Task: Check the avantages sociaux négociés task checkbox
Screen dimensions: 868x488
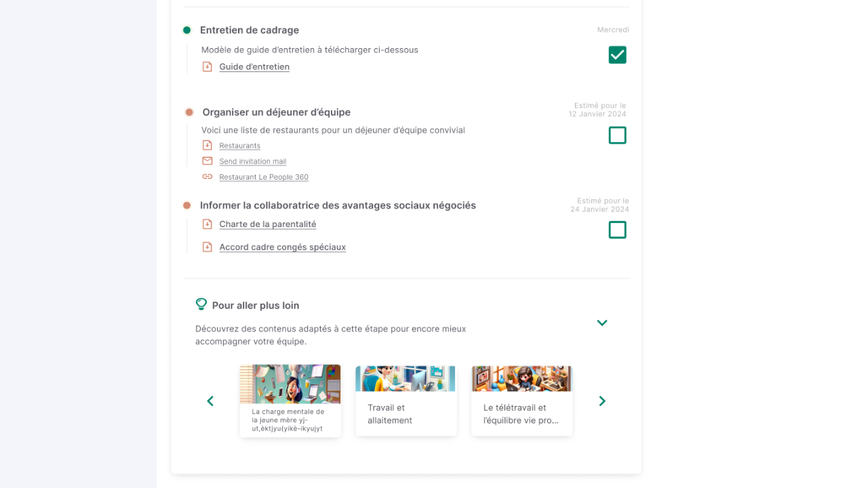Action: pyautogui.click(x=617, y=230)
